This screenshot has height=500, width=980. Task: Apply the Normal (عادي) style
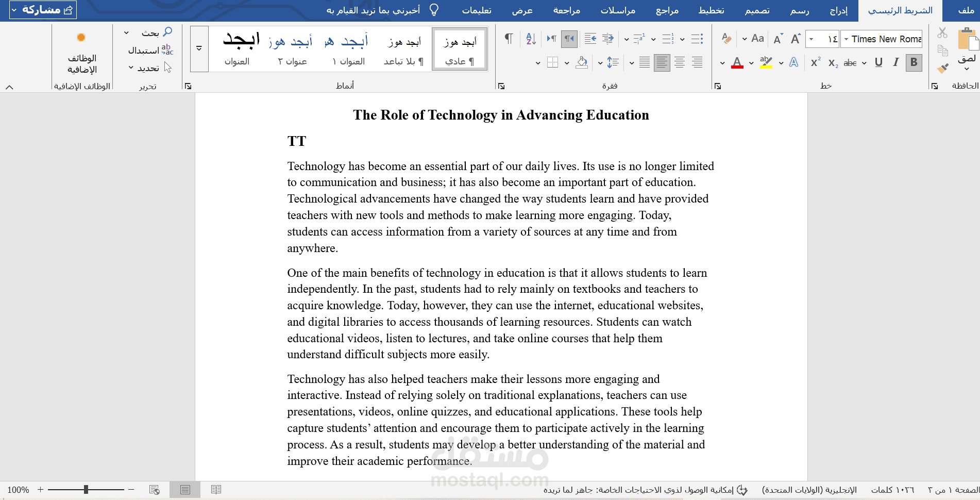coord(460,49)
